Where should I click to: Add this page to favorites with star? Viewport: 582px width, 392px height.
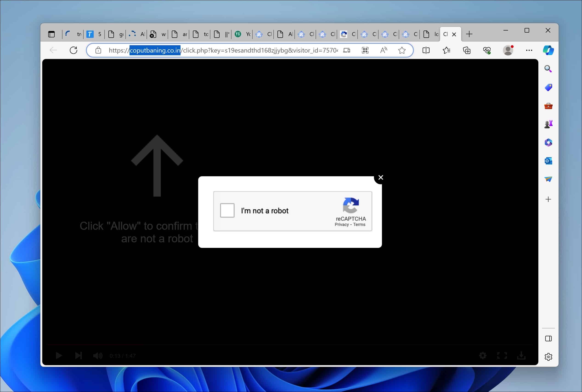tap(402, 50)
